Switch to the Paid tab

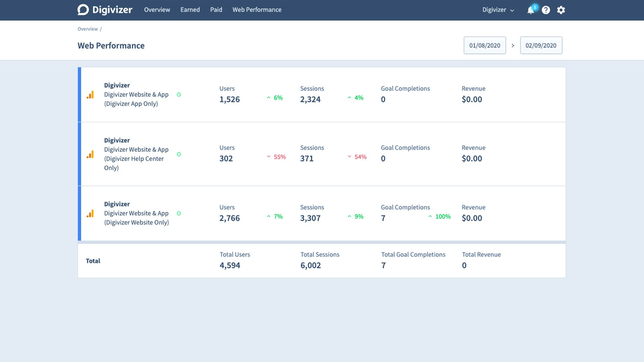tap(216, 10)
